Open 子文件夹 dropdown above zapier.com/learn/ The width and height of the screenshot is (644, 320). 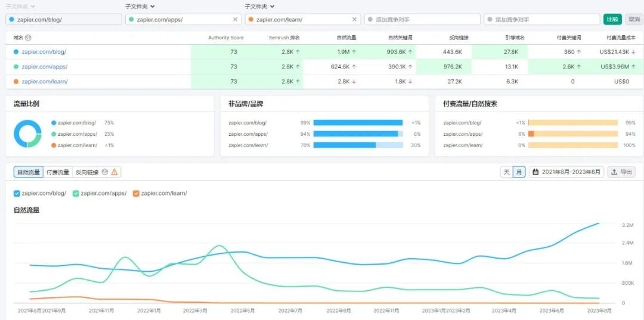259,7
